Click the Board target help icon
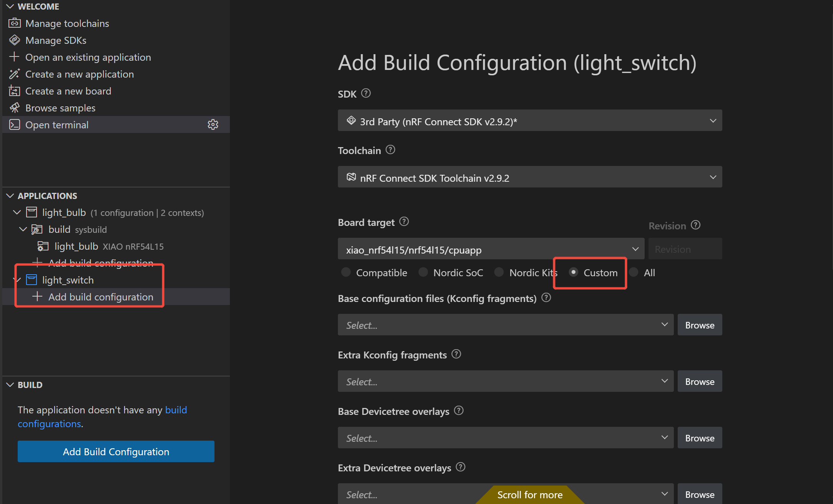 pyautogui.click(x=404, y=222)
